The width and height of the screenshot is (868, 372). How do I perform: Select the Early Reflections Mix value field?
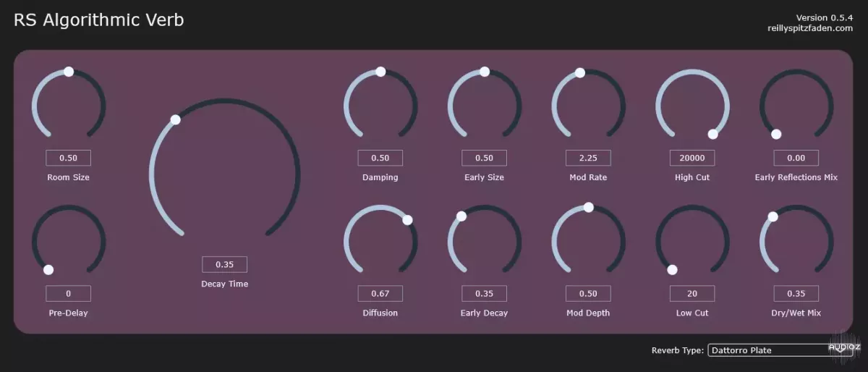pos(796,158)
